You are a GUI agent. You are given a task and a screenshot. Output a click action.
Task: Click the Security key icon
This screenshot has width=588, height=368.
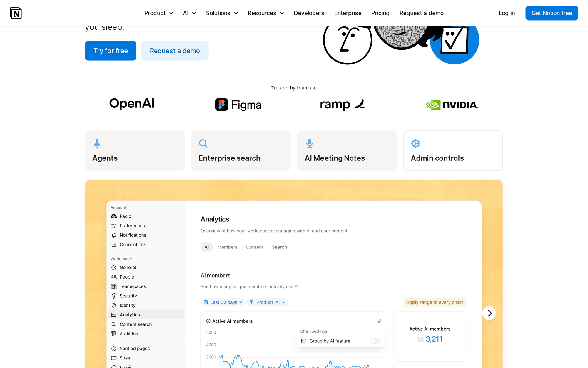(114, 296)
